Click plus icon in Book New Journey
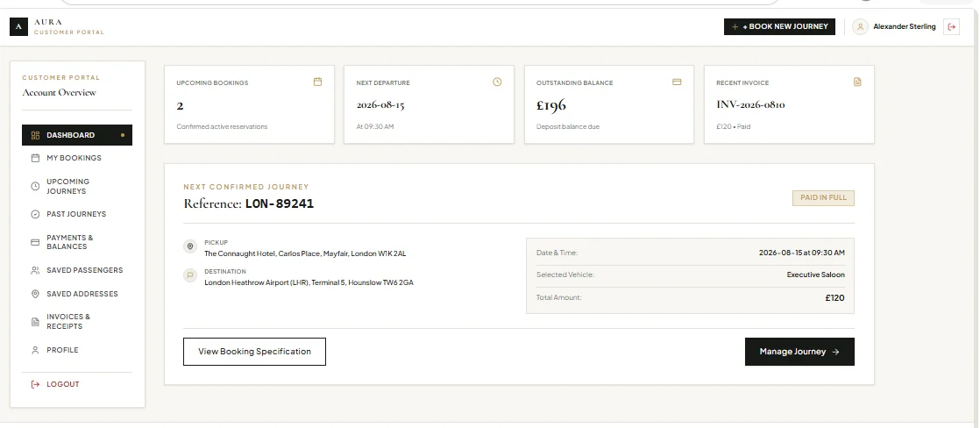This screenshot has width=980, height=428. click(x=735, y=27)
